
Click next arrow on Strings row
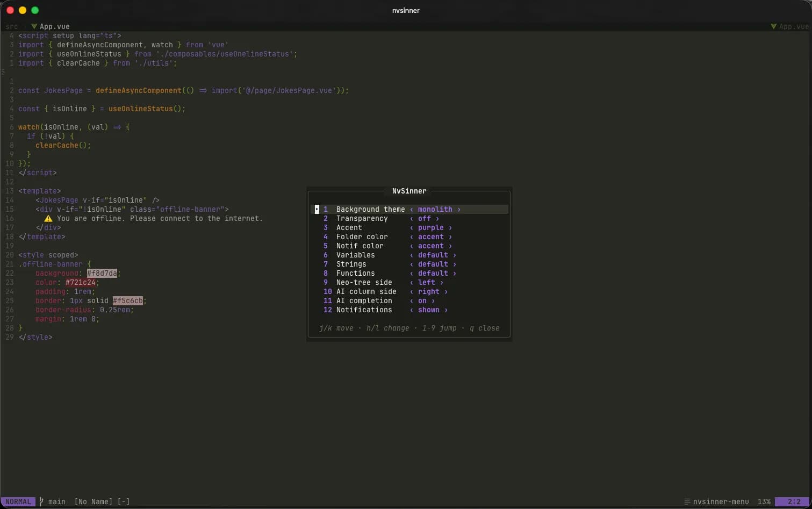coord(455,264)
